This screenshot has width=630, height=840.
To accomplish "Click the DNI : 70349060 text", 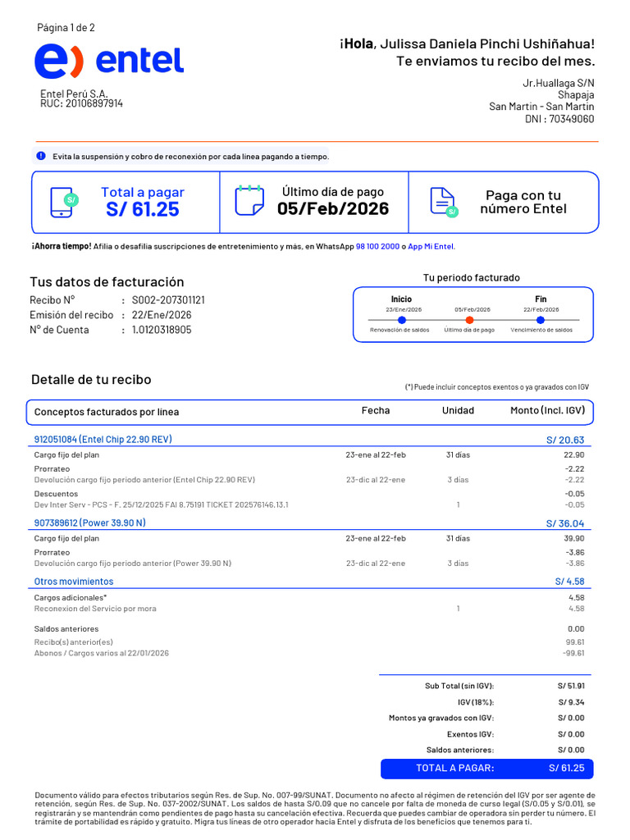I will point(559,119).
